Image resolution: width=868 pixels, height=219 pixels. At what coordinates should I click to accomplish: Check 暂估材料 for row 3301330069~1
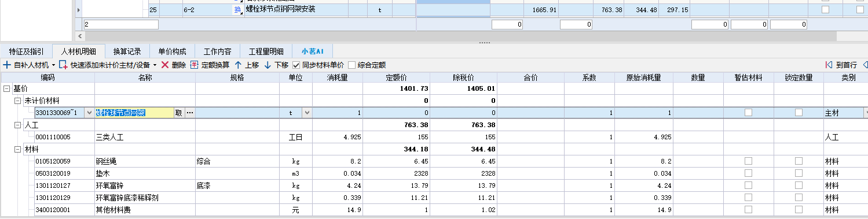(749, 113)
